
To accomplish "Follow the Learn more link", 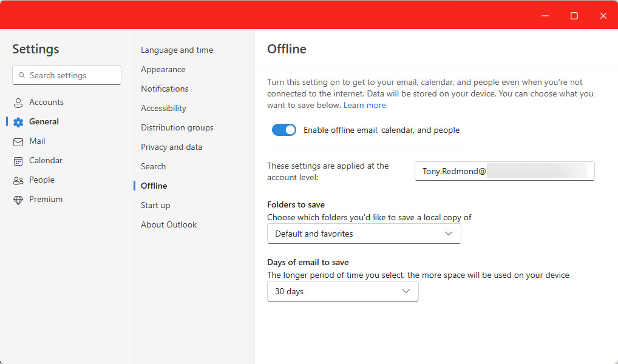I will click(x=365, y=105).
